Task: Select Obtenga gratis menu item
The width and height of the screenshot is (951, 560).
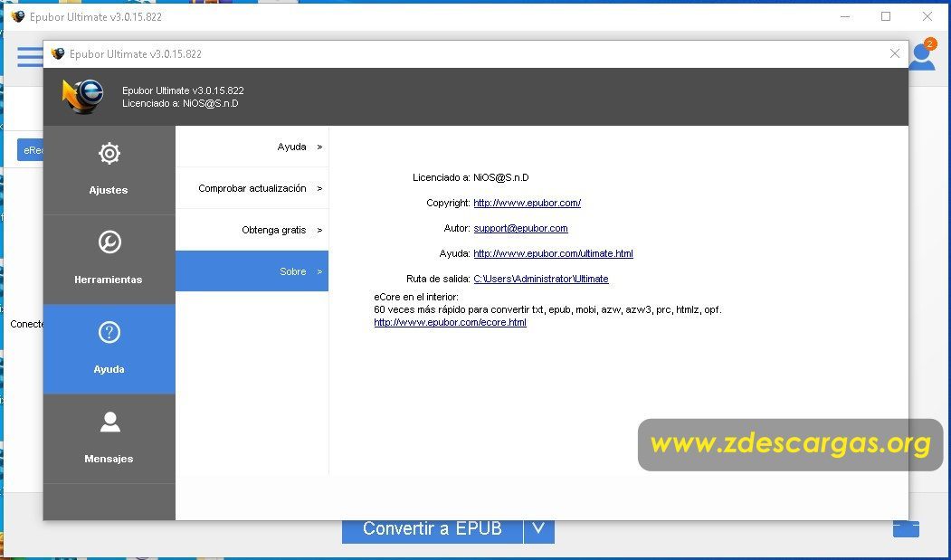Action: point(252,230)
